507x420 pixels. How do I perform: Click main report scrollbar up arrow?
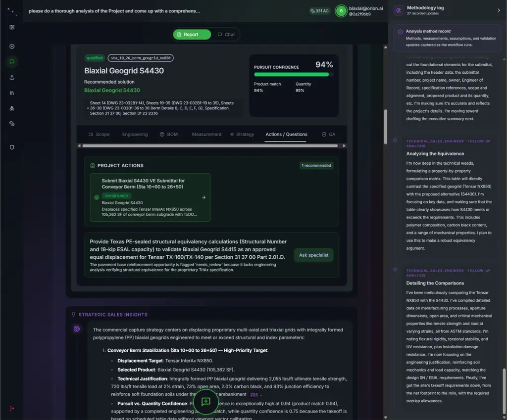coord(385,47)
